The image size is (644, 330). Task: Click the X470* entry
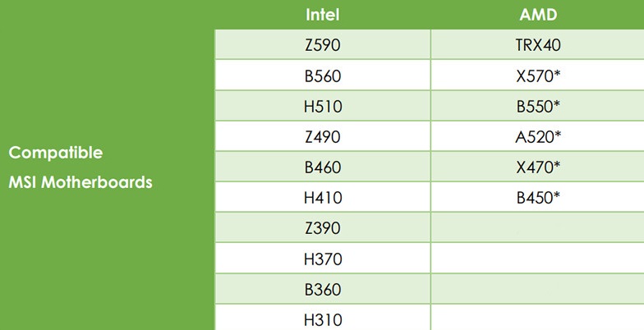pos(537,167)
